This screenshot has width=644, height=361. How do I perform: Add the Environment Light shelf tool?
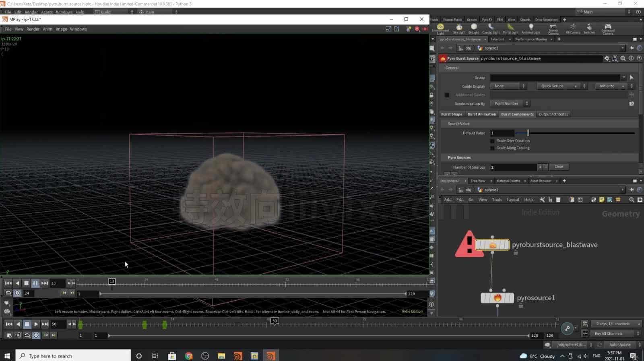pos(440,29)
